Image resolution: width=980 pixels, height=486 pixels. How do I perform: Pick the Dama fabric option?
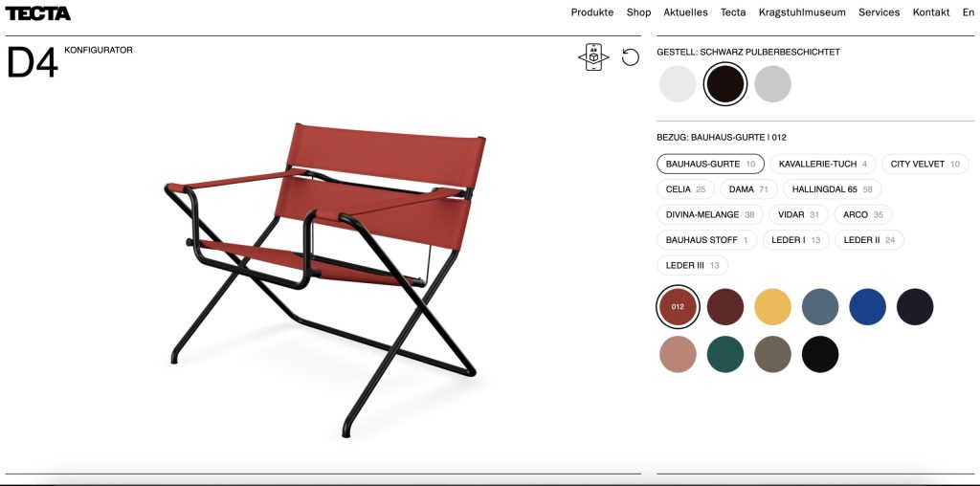(748, 189)
